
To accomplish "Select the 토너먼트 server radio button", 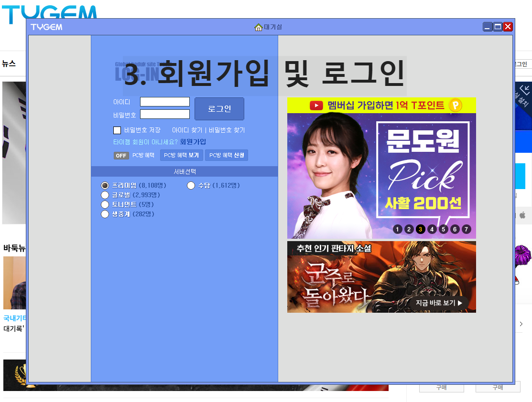I will (105, 204).
